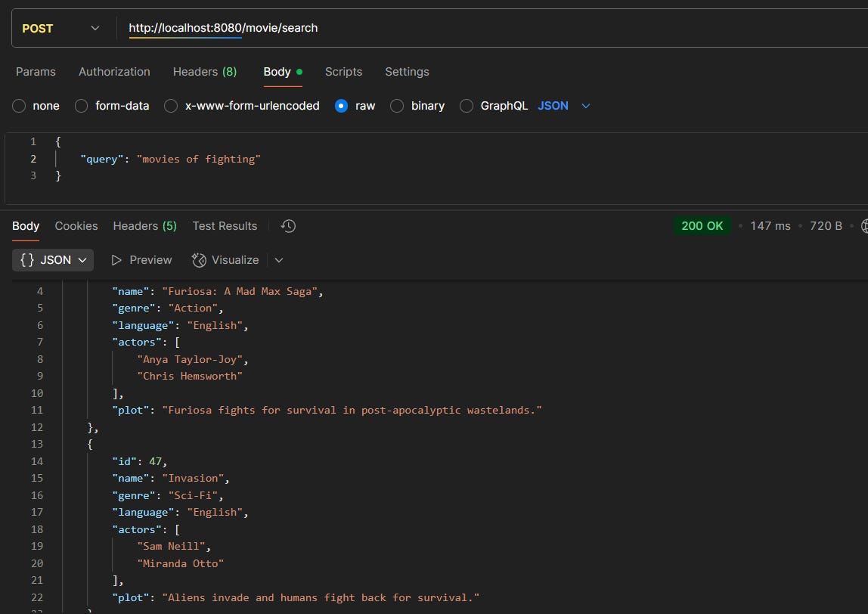Open the response format dropdown arrow
868x614 pixels.
[x=82, y=259]
